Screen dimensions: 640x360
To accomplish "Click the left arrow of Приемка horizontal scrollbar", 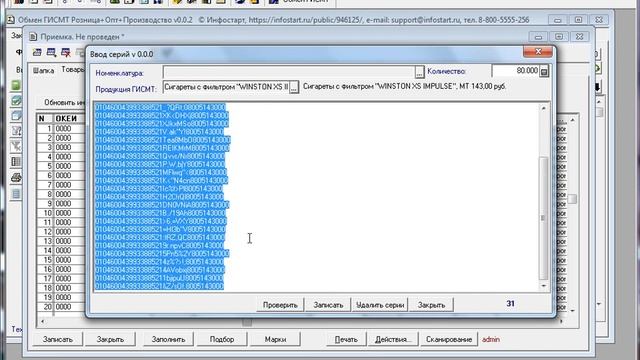I will (42, 322).
